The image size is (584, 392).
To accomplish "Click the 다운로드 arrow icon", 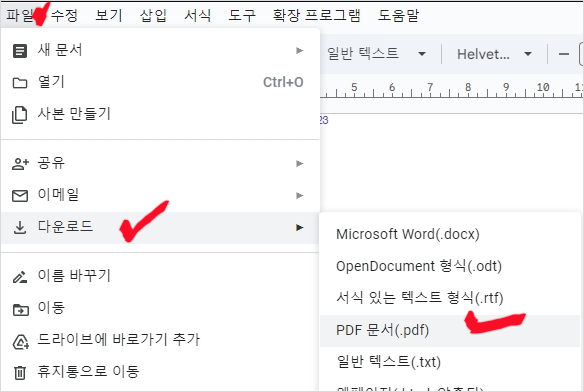I will click(20, 227).
